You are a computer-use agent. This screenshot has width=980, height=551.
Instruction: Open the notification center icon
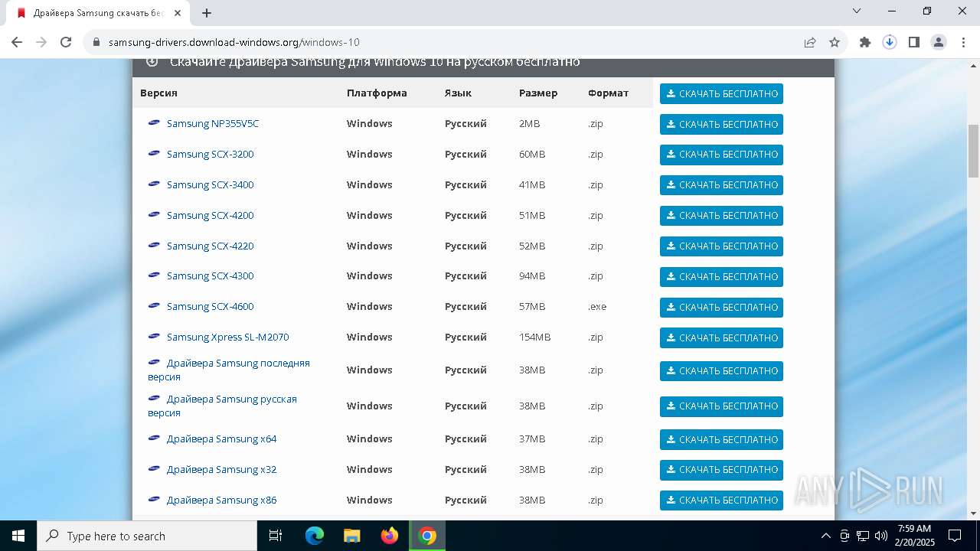tap(955, 536)
